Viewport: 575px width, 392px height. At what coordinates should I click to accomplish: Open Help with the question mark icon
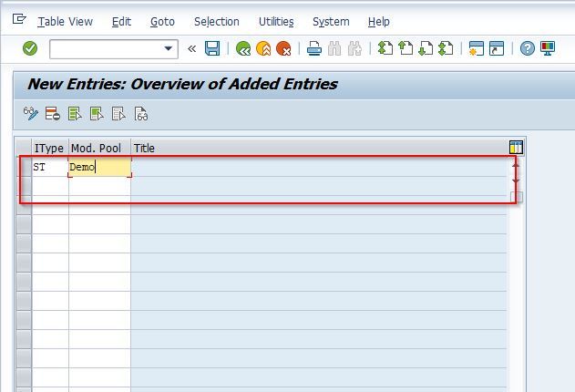(528, 48)
